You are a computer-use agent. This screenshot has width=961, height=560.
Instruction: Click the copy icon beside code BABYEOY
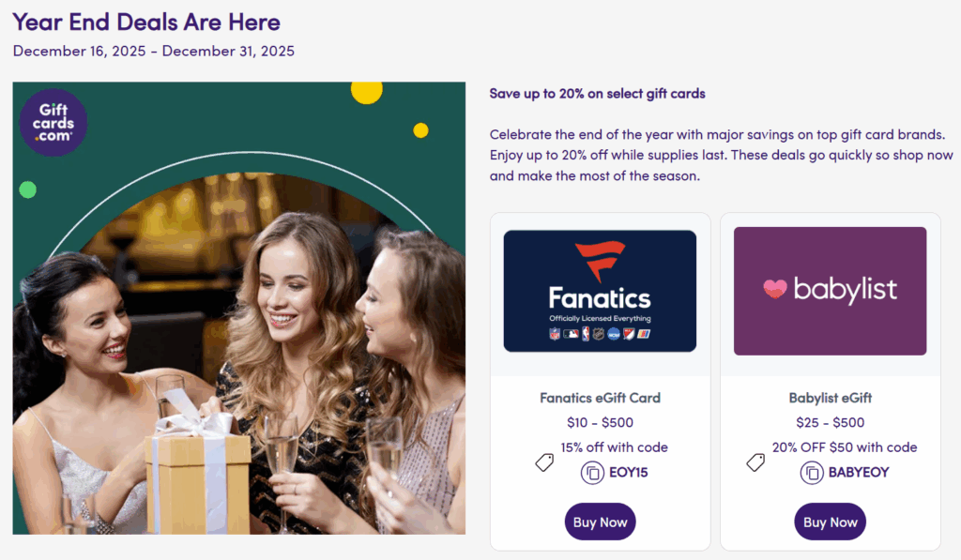[812, 473]
